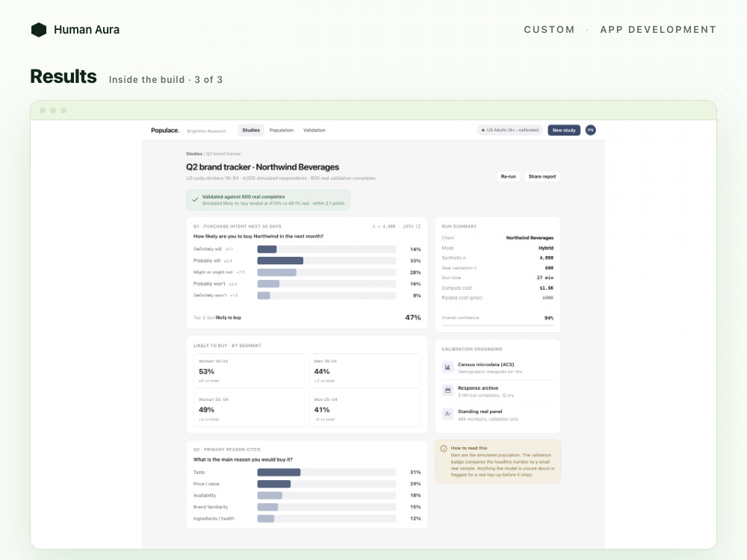Select the Men 18–34 segment card

click(x=365, y=371)
